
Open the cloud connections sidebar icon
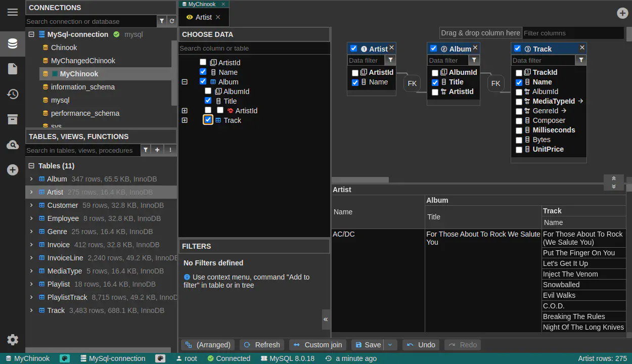tap(13, 145)
